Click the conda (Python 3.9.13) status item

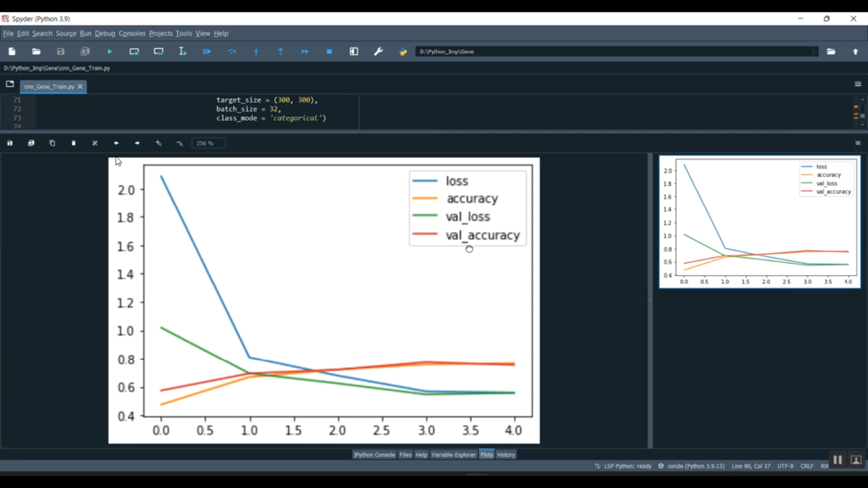tap(692, 466)
